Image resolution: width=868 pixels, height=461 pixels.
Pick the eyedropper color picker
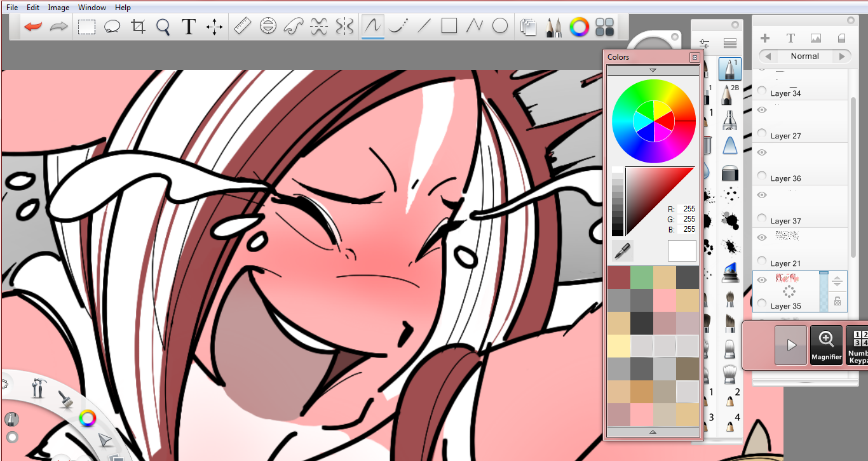[x=623, y=250]
